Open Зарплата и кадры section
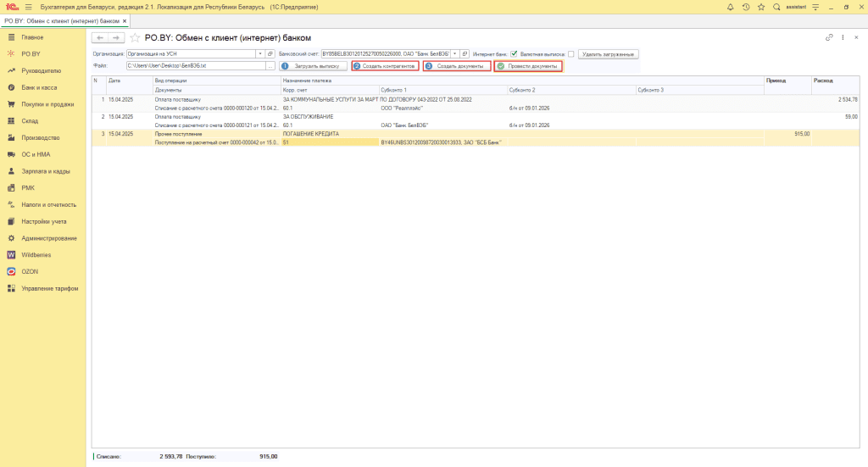This screenshot has height=467, width=868. click(44, 171)
